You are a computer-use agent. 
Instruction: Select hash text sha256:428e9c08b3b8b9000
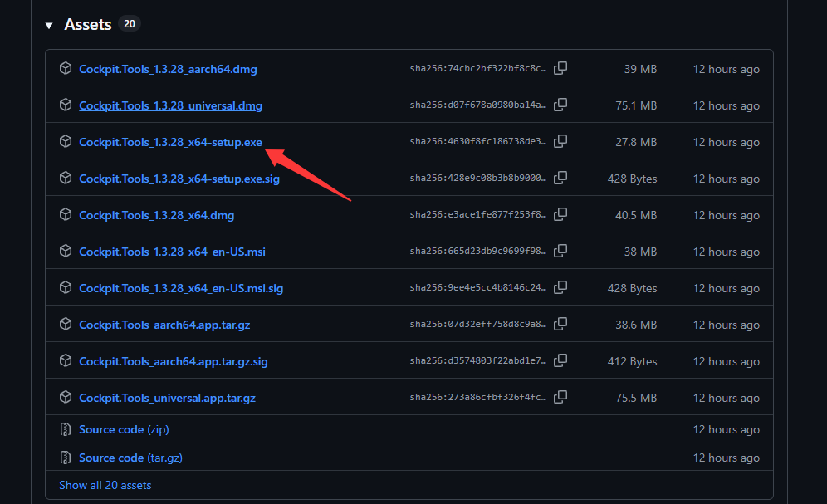[x=478, y=179]
